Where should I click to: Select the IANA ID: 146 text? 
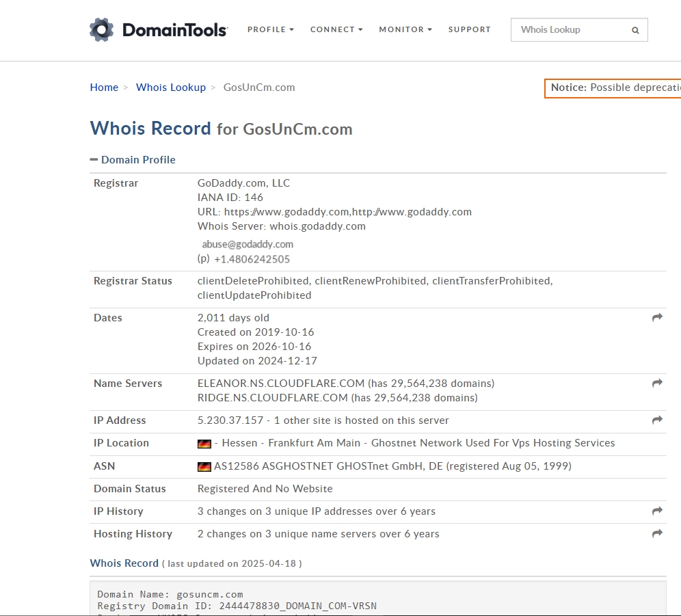(x=230, y=197)
